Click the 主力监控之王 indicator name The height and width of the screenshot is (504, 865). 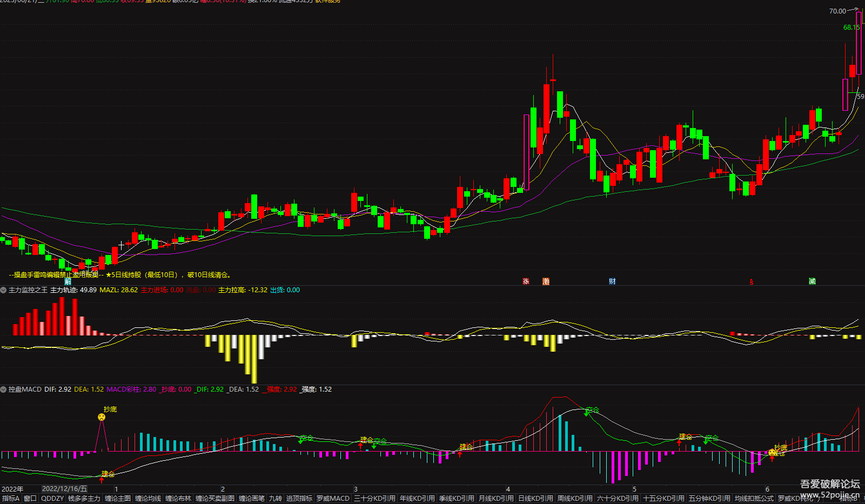(x=28, y=290)
